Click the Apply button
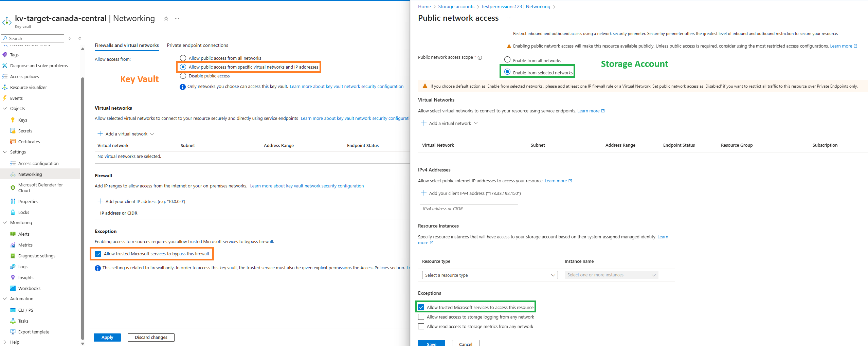 [107, 337]
